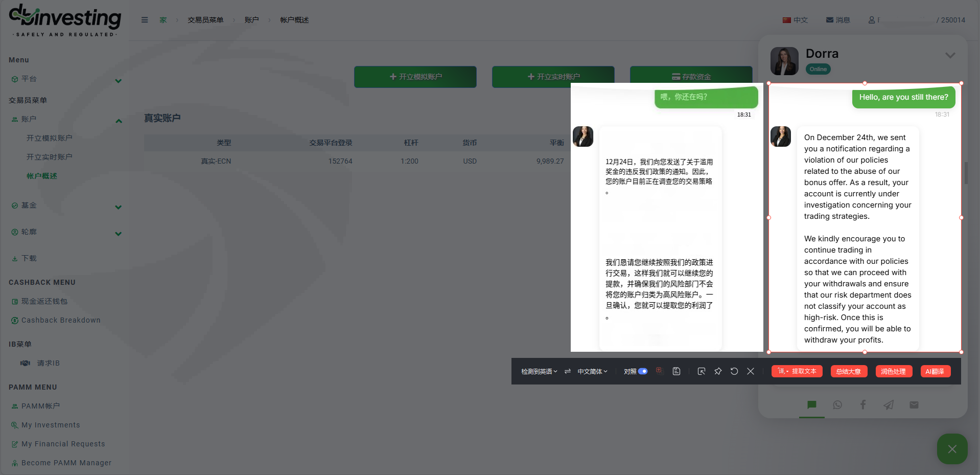Click the 提取文本 button
980x475 pixels.
pos(797,371)
